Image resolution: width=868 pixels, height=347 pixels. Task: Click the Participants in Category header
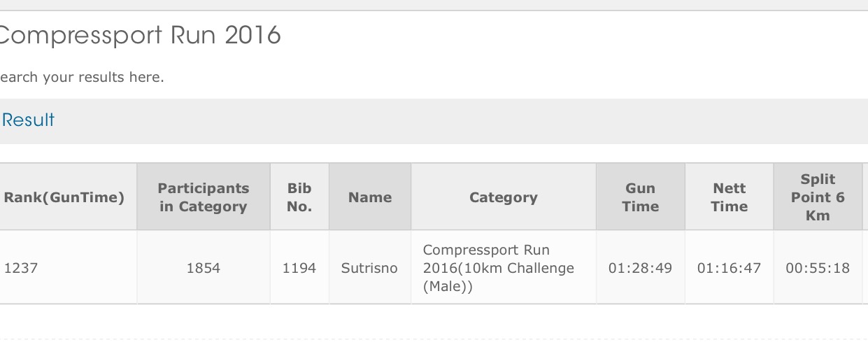204,197
